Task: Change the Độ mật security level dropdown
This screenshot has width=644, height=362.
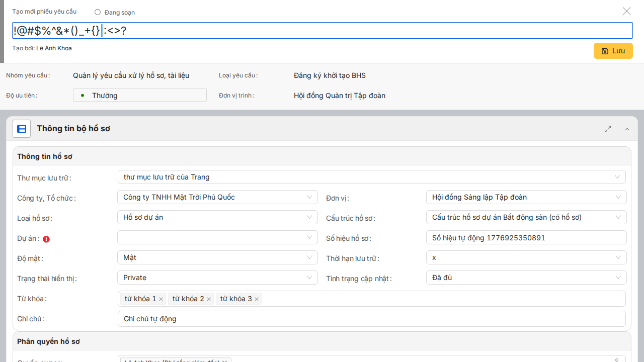Action: 217,257
